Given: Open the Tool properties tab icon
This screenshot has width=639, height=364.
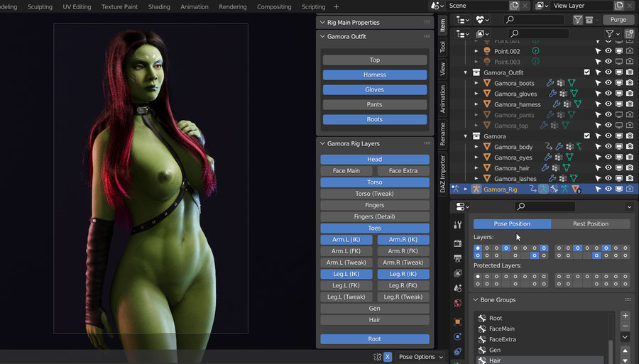Looking at the screenshot, I should (458, 225).
